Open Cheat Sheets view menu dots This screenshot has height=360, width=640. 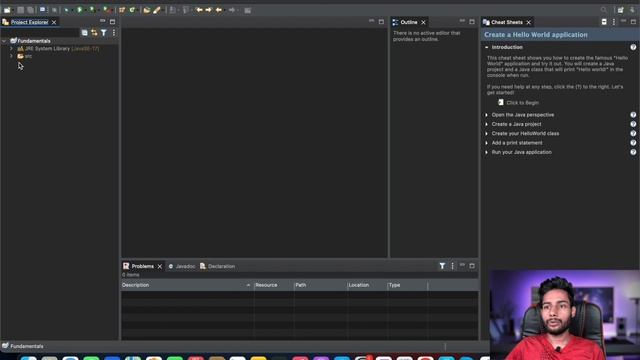(613, 22)
